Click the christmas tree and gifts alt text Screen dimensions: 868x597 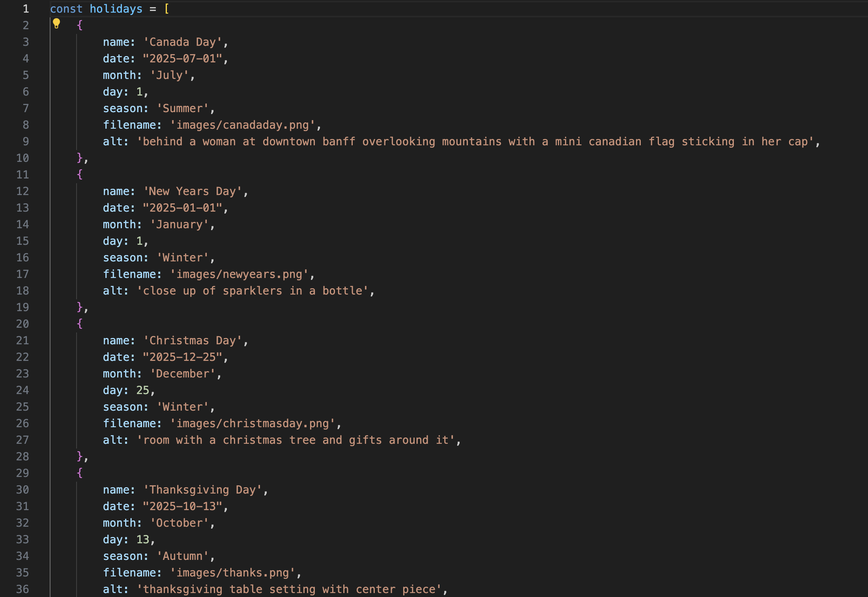296,440
